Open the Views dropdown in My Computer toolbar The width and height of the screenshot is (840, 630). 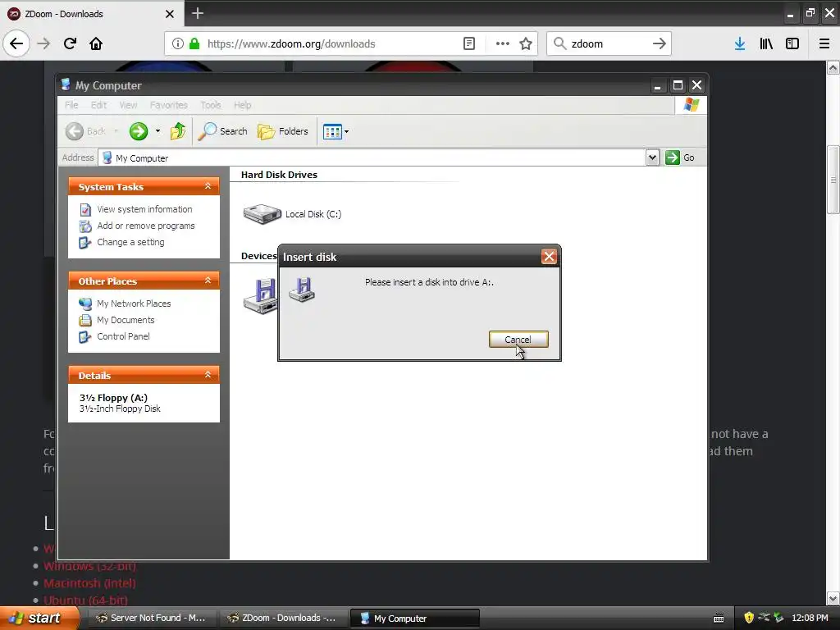click(x=336, y=131)
